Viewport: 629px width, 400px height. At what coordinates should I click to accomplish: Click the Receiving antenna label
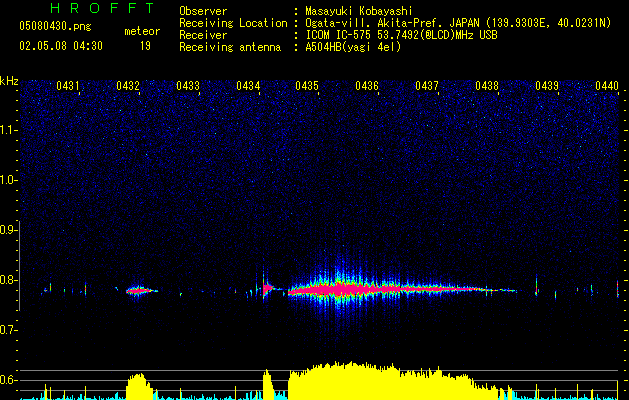click(x=230, y=47)
